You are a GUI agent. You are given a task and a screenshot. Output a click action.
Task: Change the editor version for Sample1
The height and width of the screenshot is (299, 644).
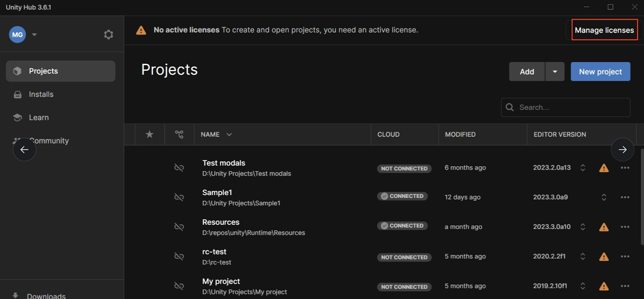click(604, 197)
